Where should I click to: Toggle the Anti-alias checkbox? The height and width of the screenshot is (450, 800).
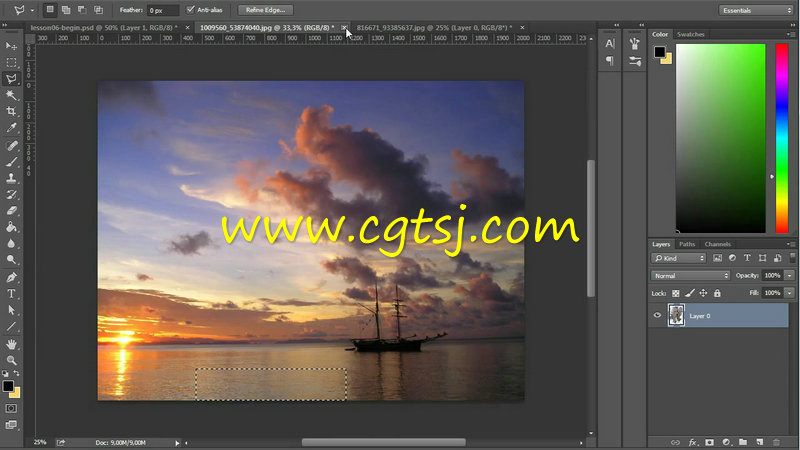190,10
